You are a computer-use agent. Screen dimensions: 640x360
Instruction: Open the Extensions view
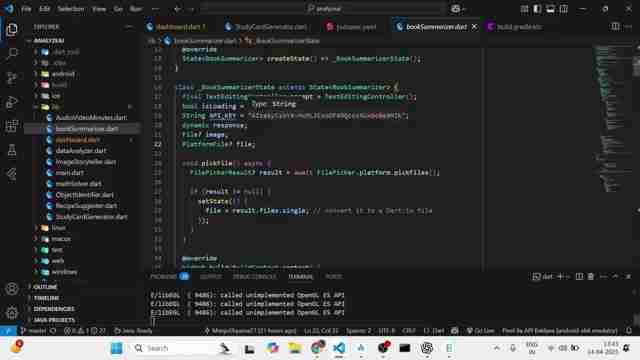pos(11,126)
